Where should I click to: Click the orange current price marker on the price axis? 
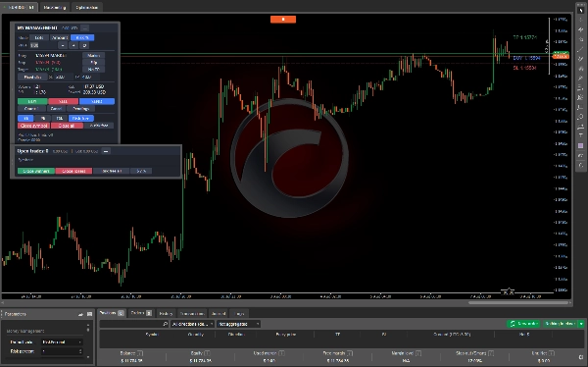pyautogui.click(x=561, y=56)
